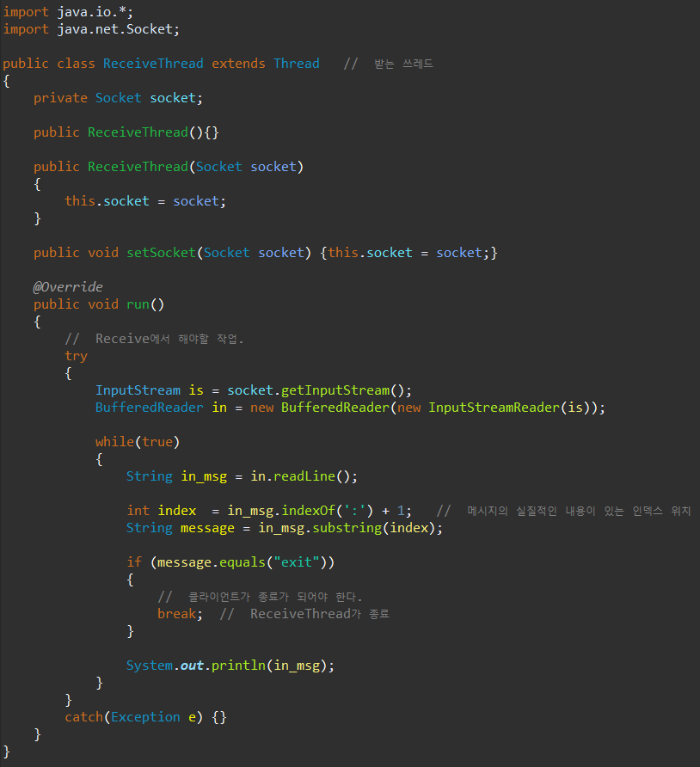Click the ReceiveThread class name in class declaration
700x767 pixels.
click(x=153, y=64)
